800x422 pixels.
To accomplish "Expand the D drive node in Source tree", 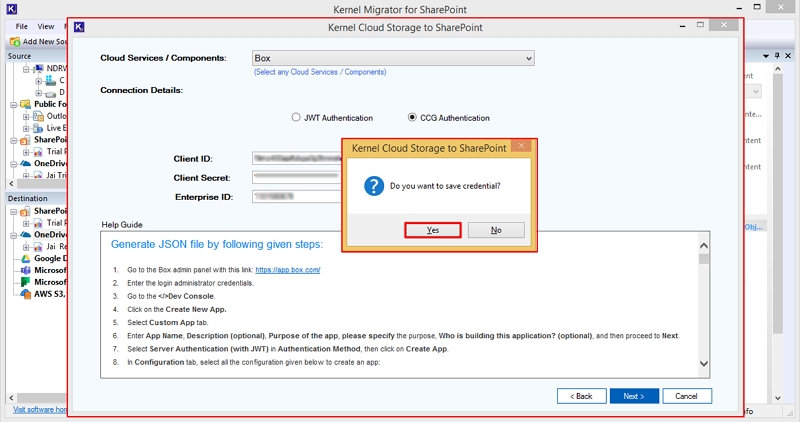I will point(39,93).
